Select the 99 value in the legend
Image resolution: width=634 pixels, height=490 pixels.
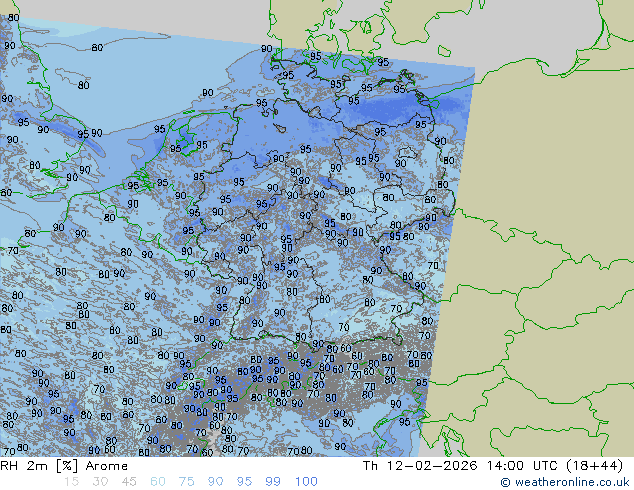click(x=273, y=482)
